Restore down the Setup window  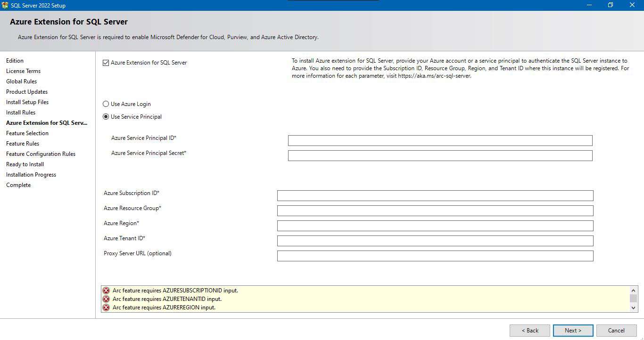pos(611,5)
